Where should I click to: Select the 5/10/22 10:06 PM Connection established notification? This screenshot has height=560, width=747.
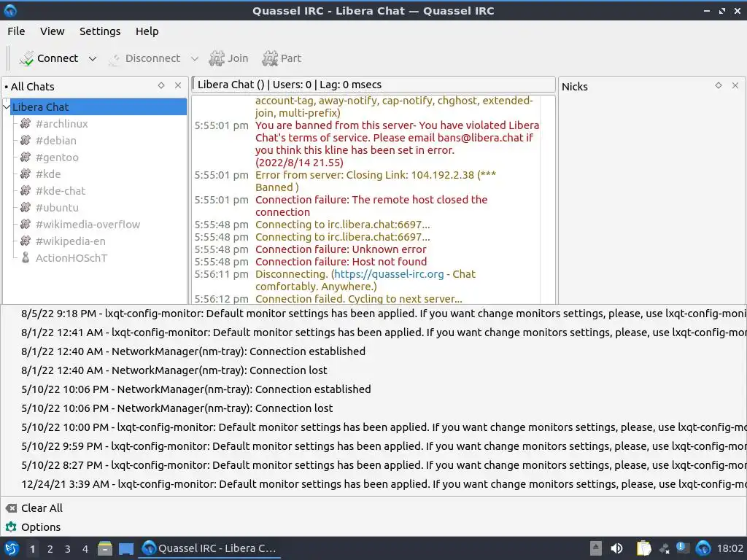373,389
